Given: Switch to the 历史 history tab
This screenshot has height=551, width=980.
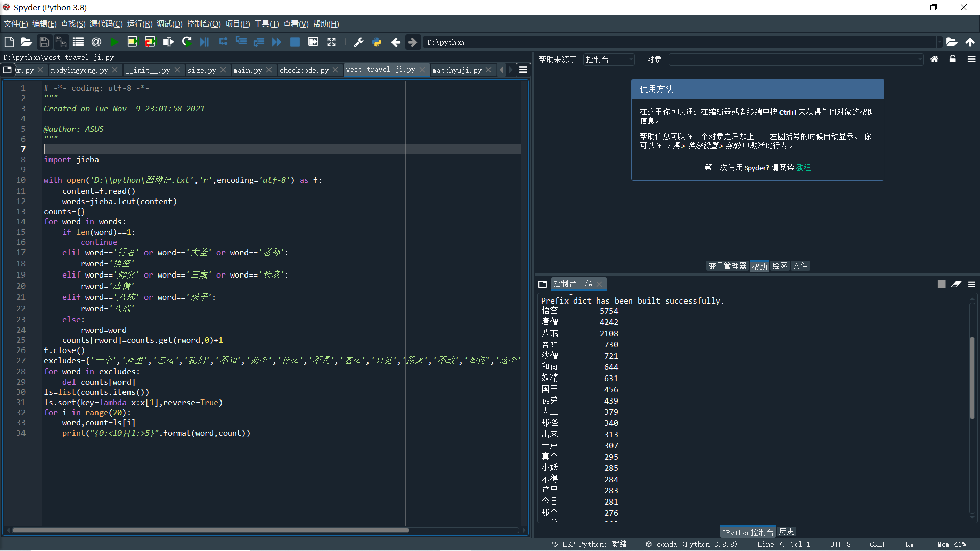Looking at the screenshot, I should [x=786, y=532].
